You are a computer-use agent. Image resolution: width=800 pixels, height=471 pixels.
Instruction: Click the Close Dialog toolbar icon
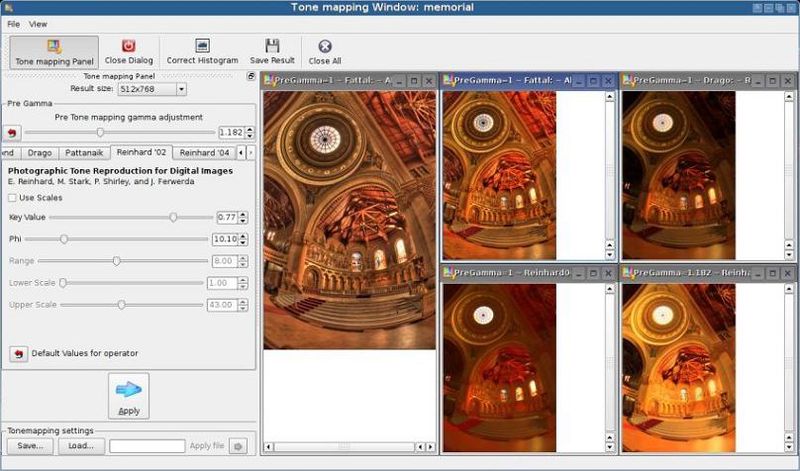[128, 46]
